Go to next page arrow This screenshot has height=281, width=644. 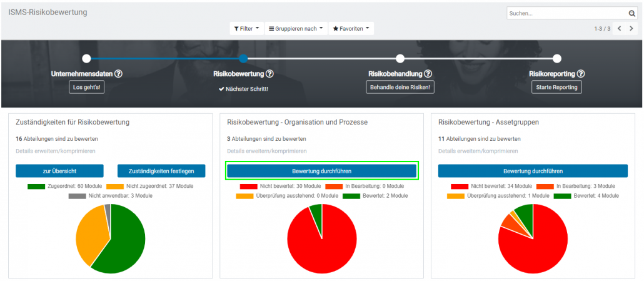click(631, 29)
